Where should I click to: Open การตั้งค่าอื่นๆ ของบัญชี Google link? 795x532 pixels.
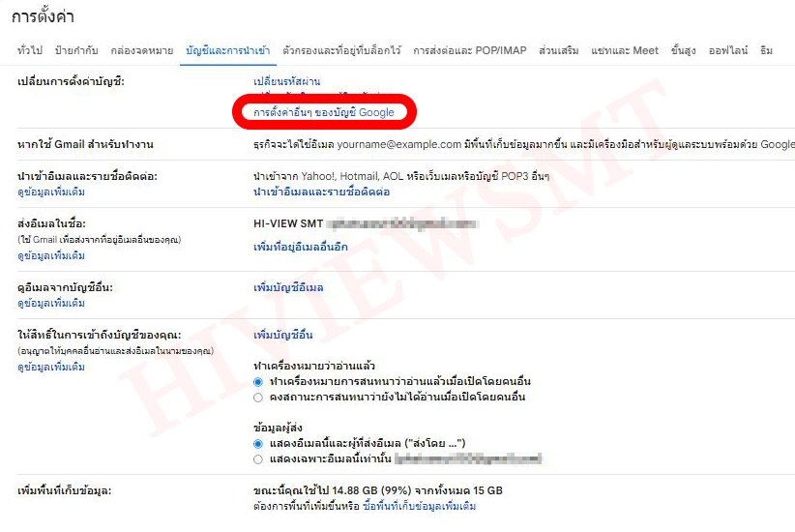coord(324,113)
